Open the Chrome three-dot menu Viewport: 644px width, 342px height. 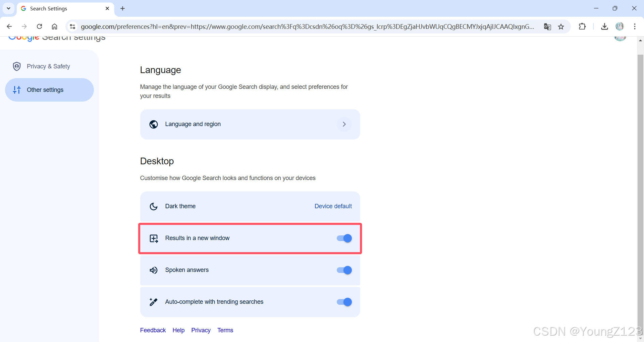(635, 26)
